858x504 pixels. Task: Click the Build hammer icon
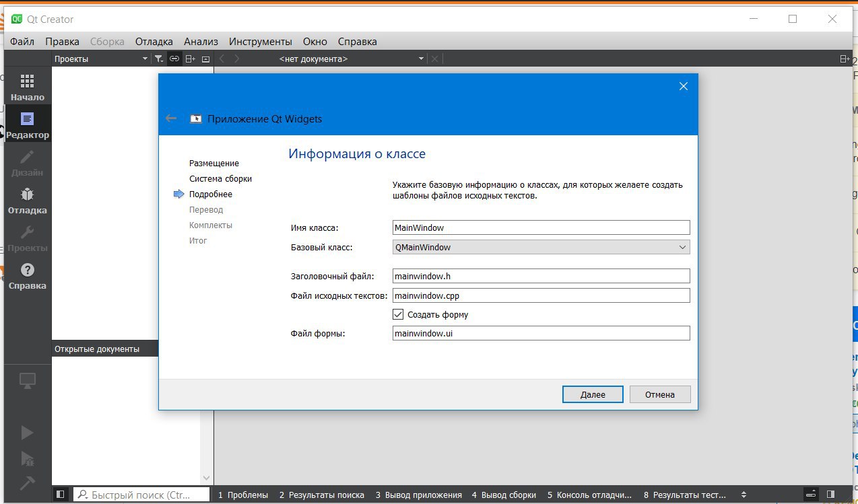click(x=27, y=483)
